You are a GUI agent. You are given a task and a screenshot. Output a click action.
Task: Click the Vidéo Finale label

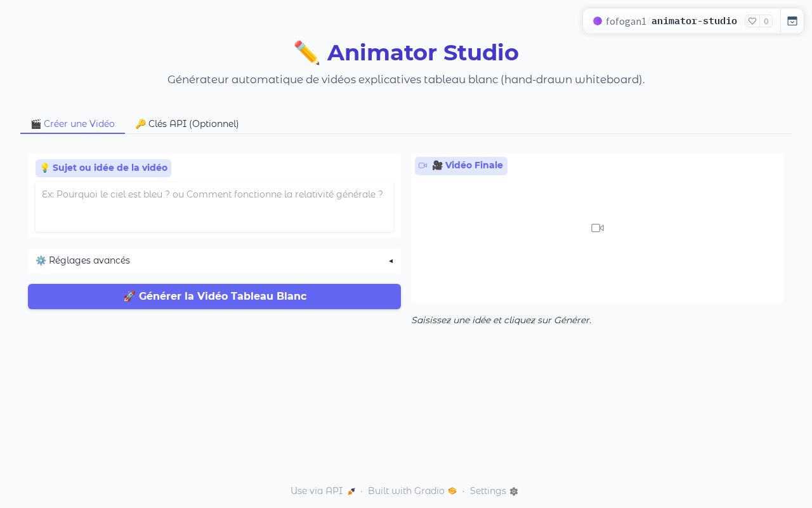point(461,166)
